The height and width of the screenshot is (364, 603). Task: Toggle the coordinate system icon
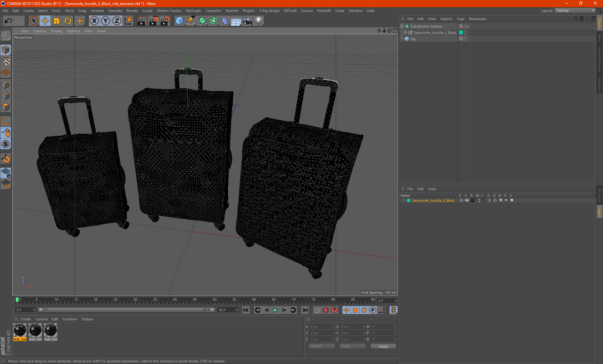(x=128, y=21)
